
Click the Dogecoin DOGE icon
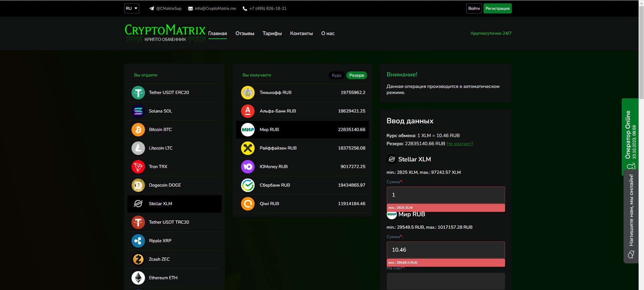138,185
